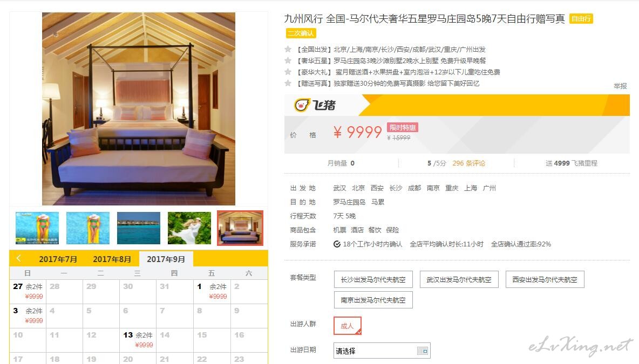The width and height of the screenshot is (639, 364).
Task: Select package 南京出发马尔代夫航空
Action: pyautogui.click(x=373, y=300)
